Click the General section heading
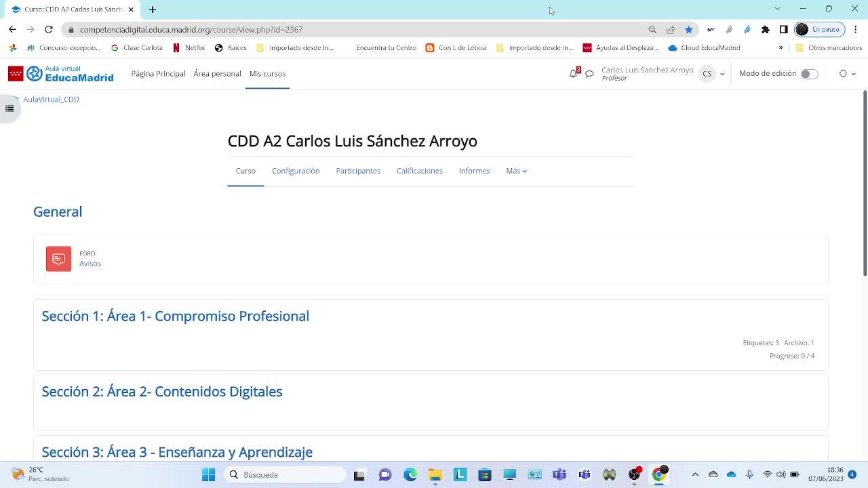 coord(58,211)
